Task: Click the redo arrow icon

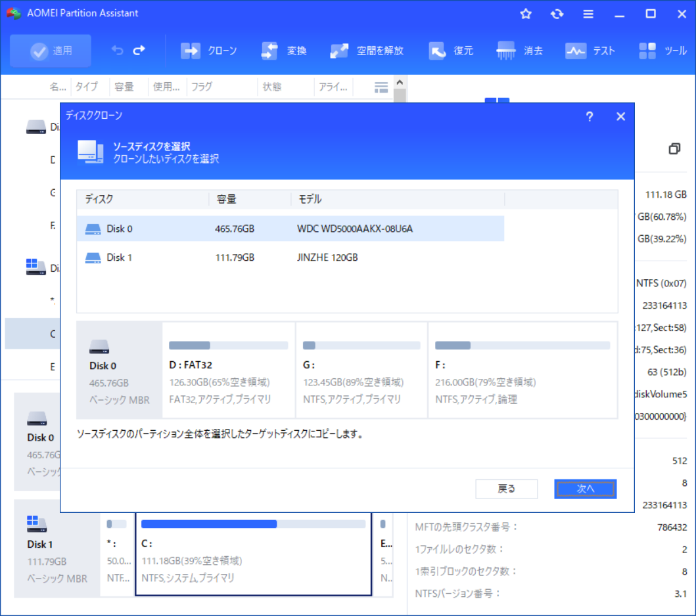Action: (x=139, y=51)
